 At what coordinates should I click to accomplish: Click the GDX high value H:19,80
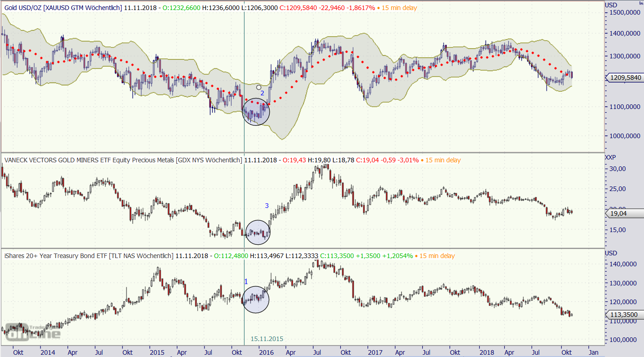click(x=319, y=160)
